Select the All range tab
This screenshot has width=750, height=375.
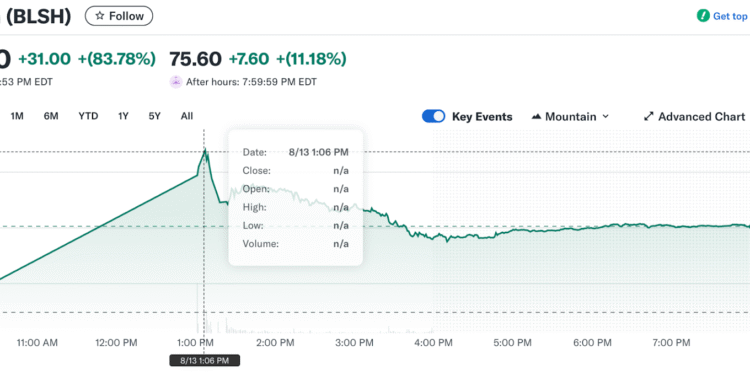187,116
